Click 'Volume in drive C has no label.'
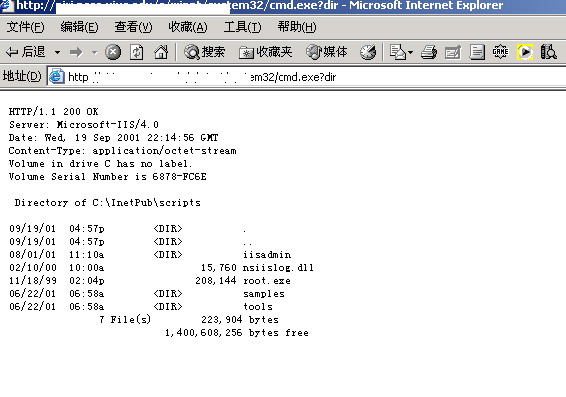Viewport: 566px width, 397px height. coord(100,163)
